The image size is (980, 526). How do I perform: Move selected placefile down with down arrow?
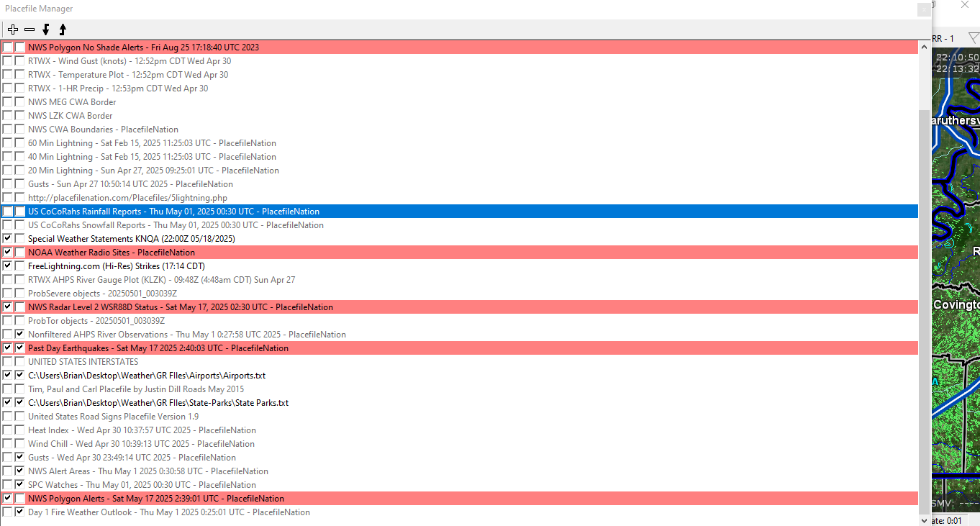pyautogui.click(x=46, y=30)
